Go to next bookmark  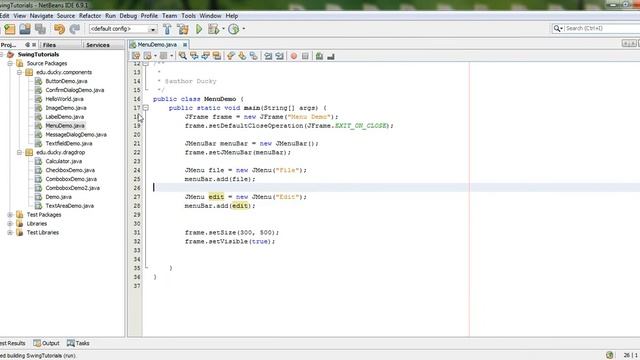pyautogui.click(x=242, y=56)
